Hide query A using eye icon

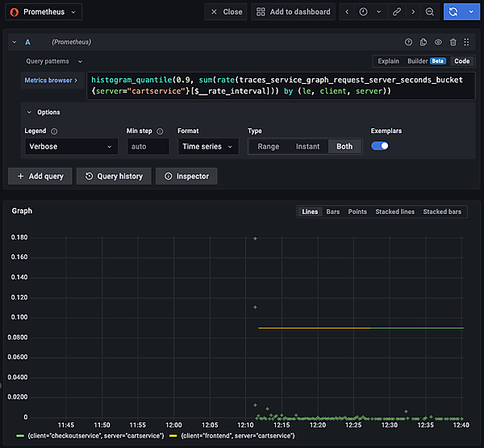point(438,42)
